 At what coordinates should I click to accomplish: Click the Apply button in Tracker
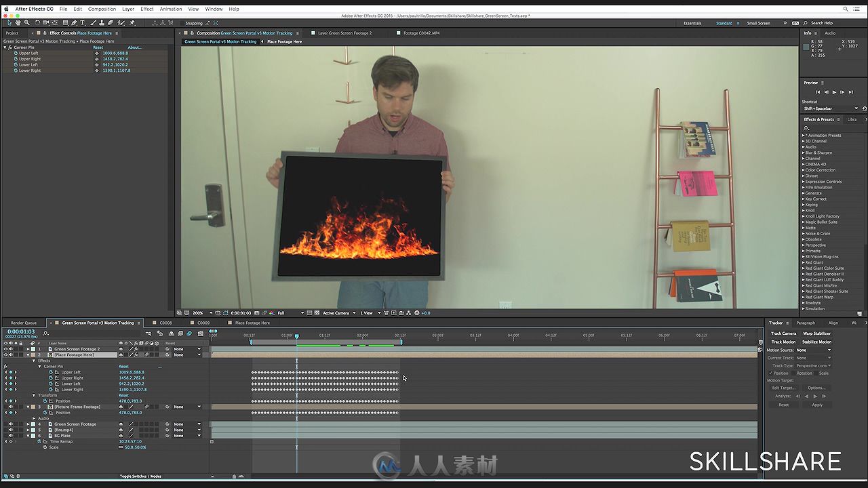click(x=817, y=405)
